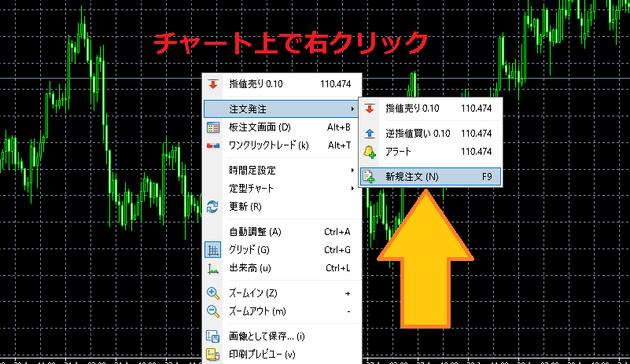
Task: Select 更新 (R) menu entry
Action: (x=282, y=207)
